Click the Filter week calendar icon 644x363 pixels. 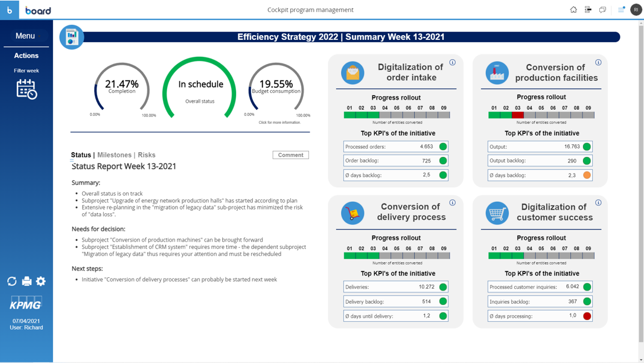click(x=27, y=89)
